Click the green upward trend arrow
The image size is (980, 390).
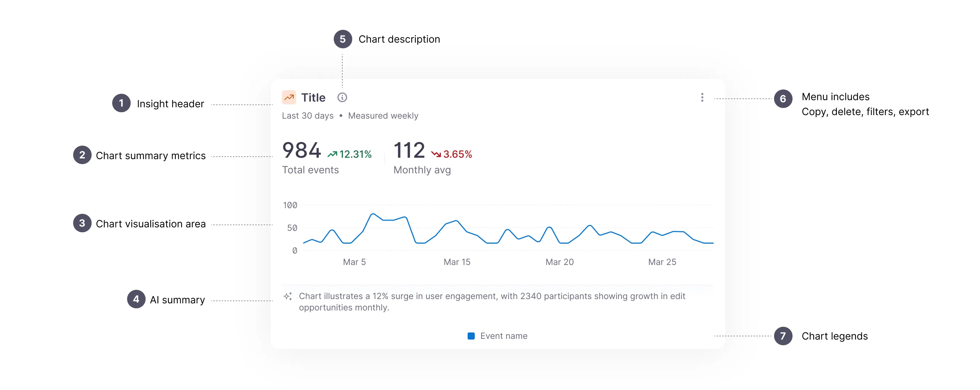tap(332, 154)
